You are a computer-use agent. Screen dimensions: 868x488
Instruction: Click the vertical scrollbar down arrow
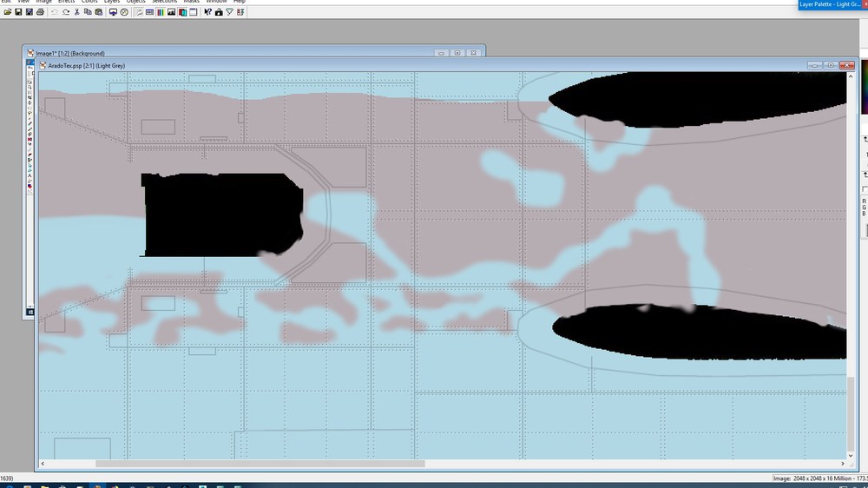pos(851,456)
